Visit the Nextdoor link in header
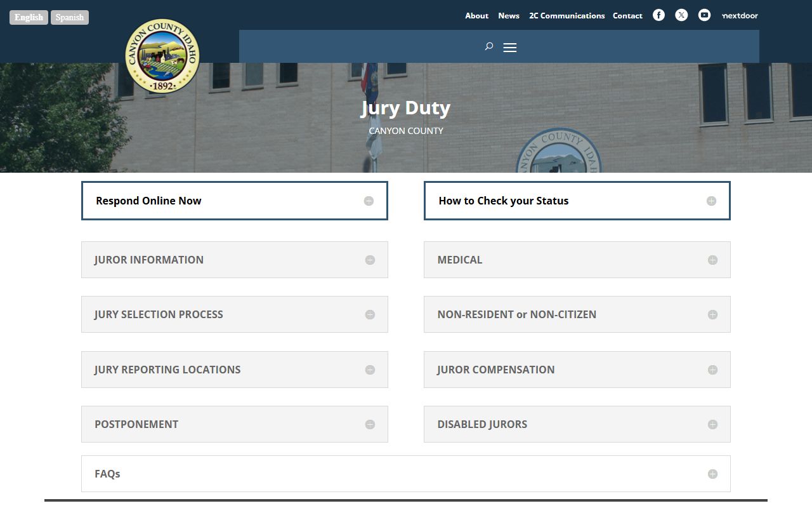This screenshot has height=508, width=812. 740,16
